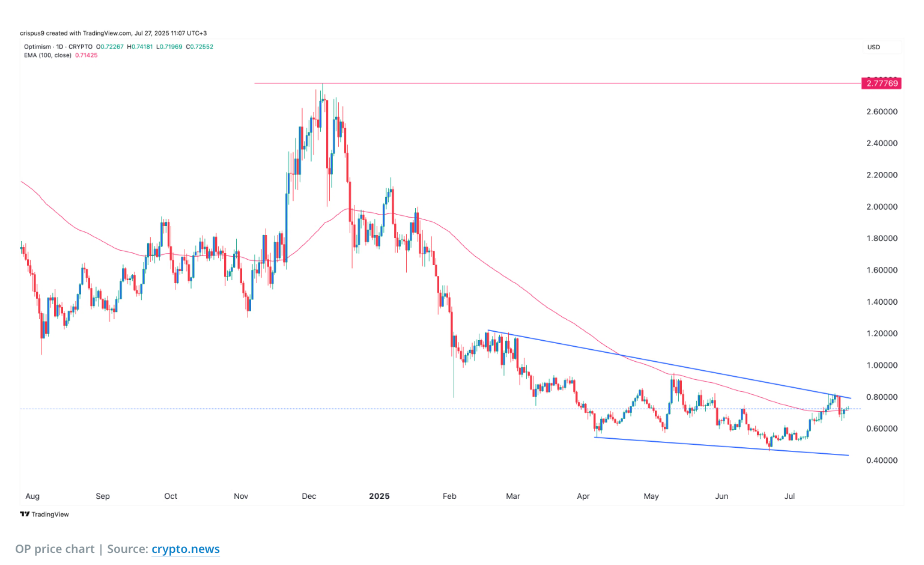The width and height of the screenshot is (924, 565).
Task: Click the 1.20000 price axis label
Action: click(881, 334)
